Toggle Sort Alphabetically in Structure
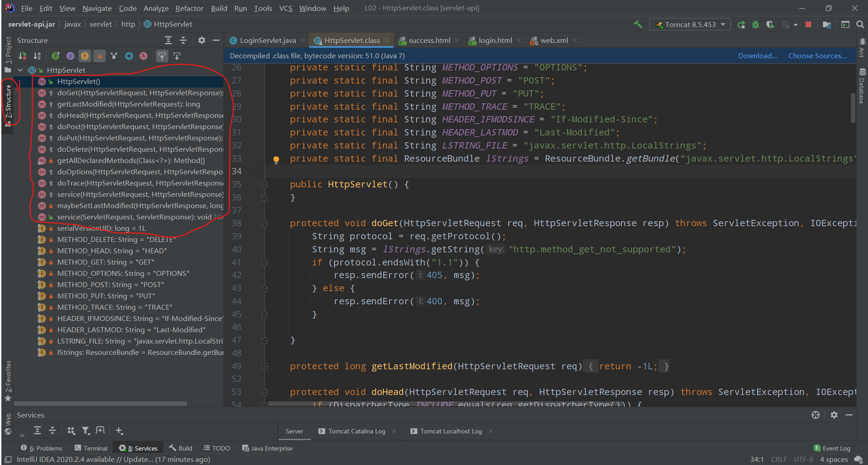This screenshot has width=868, height=465. [37, 56]
